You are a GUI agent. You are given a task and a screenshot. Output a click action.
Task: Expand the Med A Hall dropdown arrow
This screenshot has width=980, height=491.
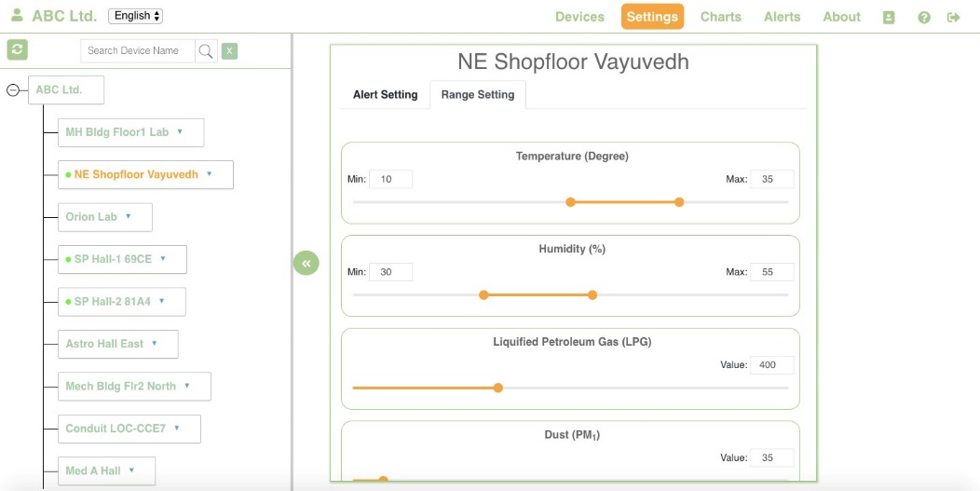point(131,471)
